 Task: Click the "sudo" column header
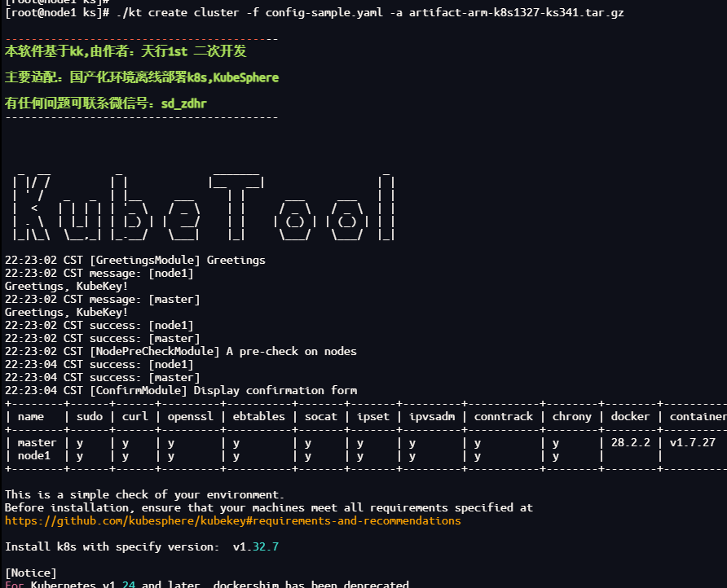click(90, 416)
